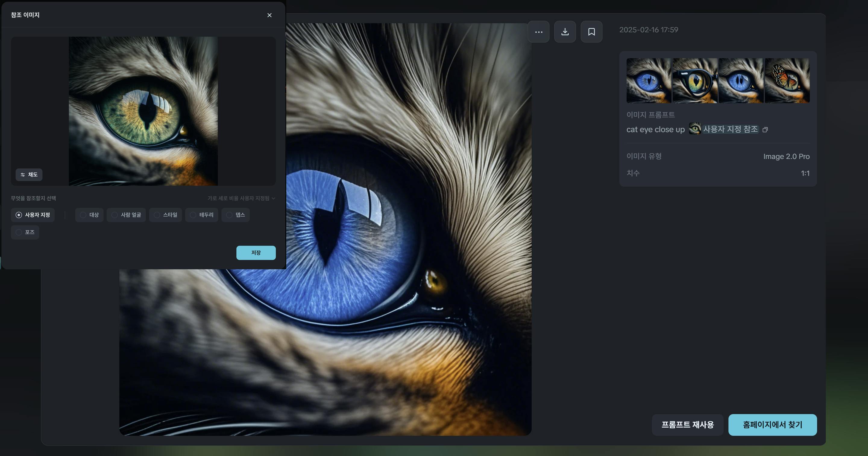Click the bookmark save icon
Viewport: 868px width, 456px height.
(591, 32)
